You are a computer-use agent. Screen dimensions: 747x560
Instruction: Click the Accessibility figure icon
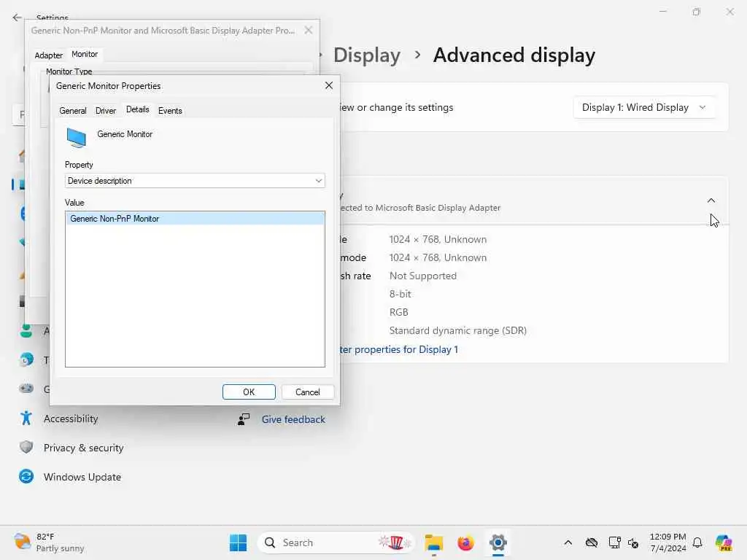26,418
